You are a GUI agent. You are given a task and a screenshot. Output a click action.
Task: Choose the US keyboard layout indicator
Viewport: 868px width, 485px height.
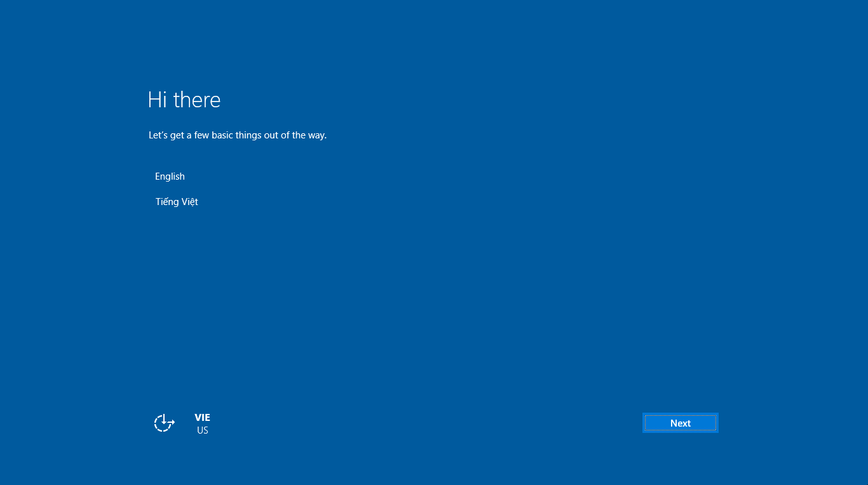[202, 430]
